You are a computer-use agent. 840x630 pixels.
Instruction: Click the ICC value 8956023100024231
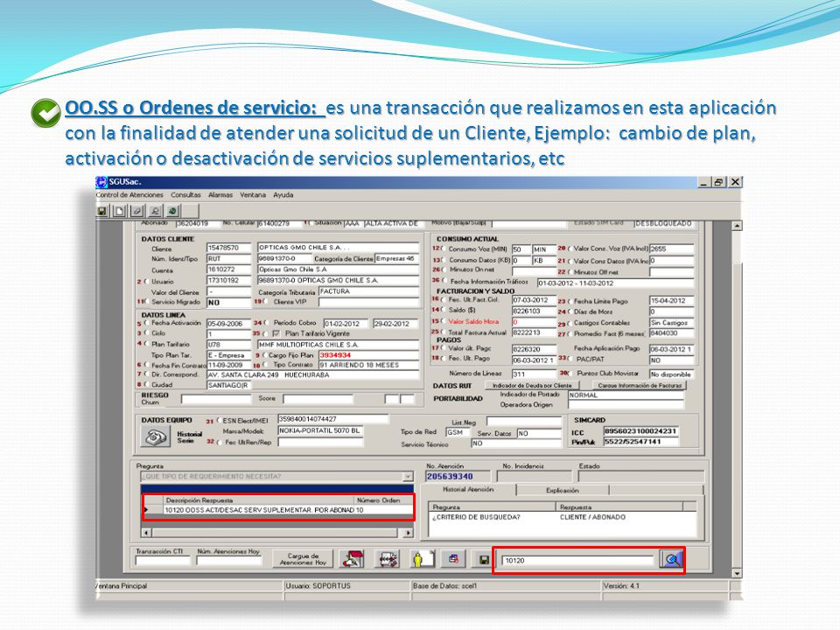tap(640, 431)
